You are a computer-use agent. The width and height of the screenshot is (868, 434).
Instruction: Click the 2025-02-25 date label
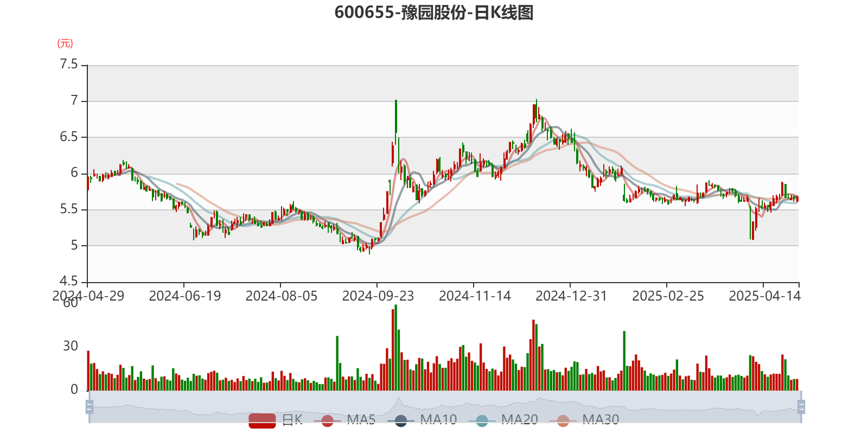click(668, 296)
